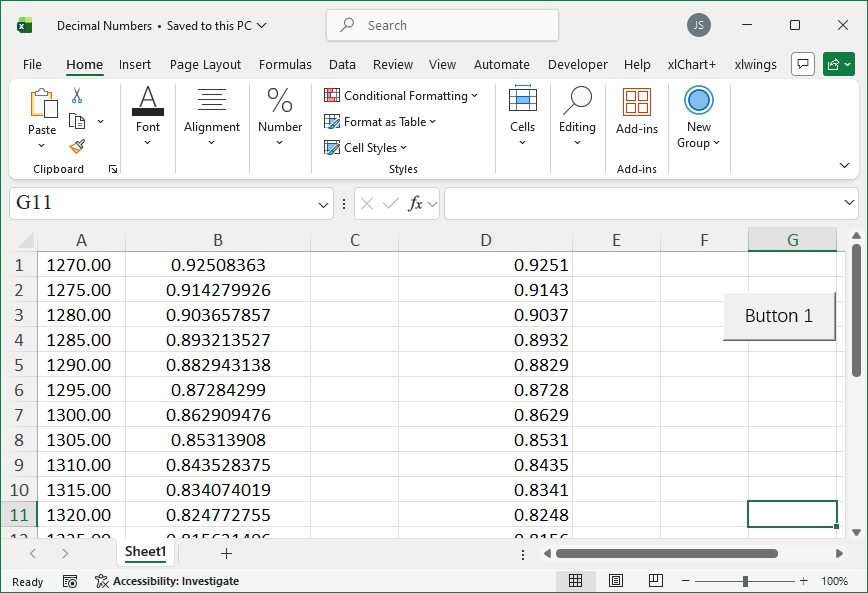Expand the Conditional Formatting dropdown

click(401, 96)
